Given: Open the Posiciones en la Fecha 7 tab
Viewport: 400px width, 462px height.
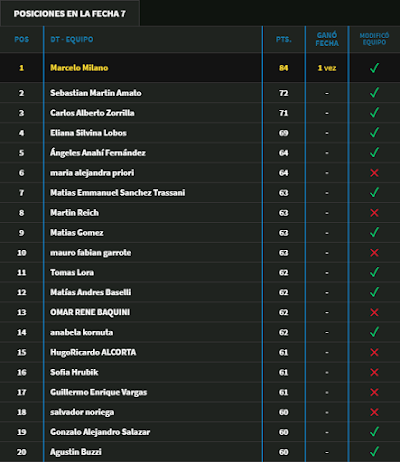Looking at the screenshot, I should tap(70, 14).
